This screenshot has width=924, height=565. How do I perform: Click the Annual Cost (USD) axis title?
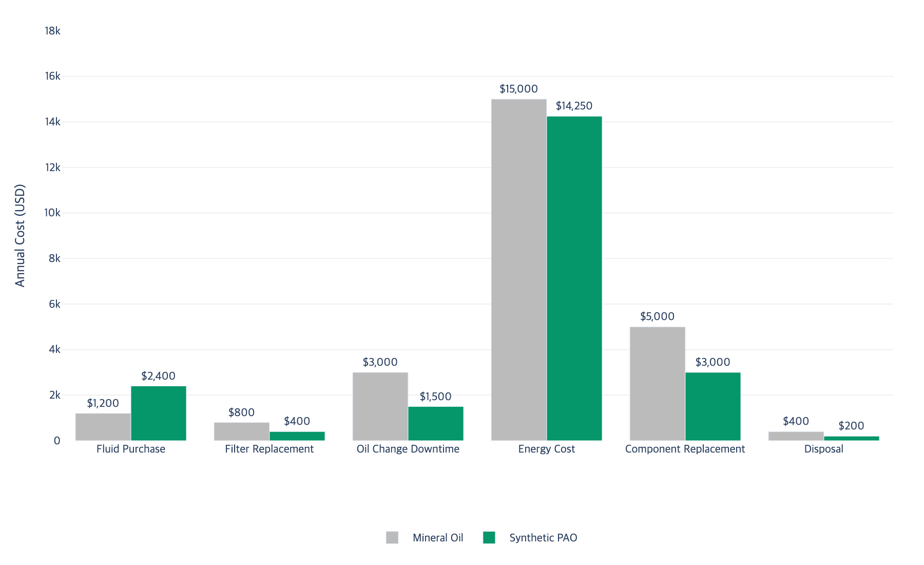click(20, 235)
